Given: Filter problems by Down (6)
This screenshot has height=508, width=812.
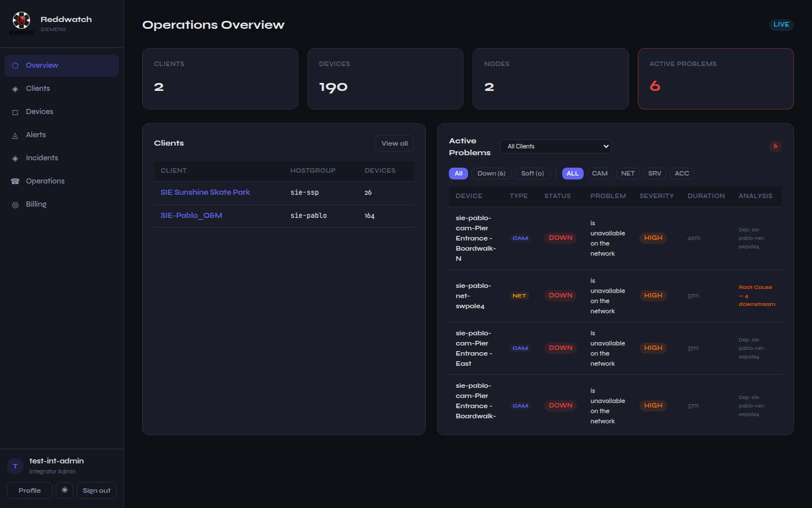Looking at the screenshot, I should pyautogui.click(x=491, y=173).
